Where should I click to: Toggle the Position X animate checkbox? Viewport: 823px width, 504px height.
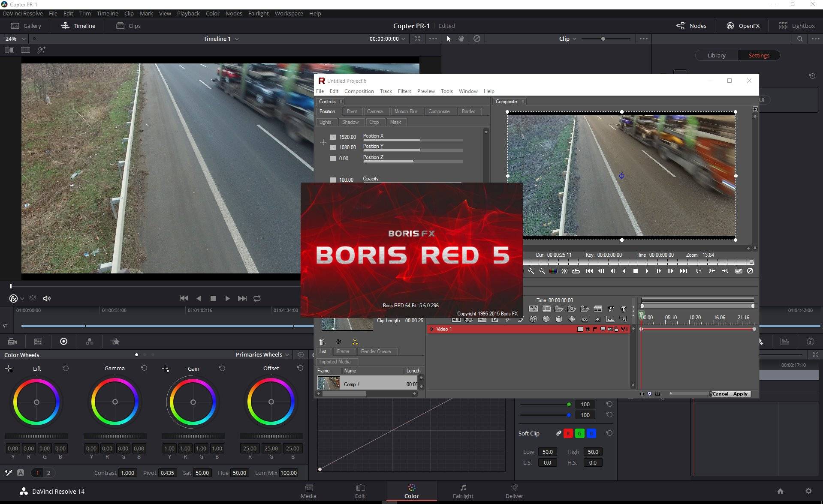(x=333, y=137)
